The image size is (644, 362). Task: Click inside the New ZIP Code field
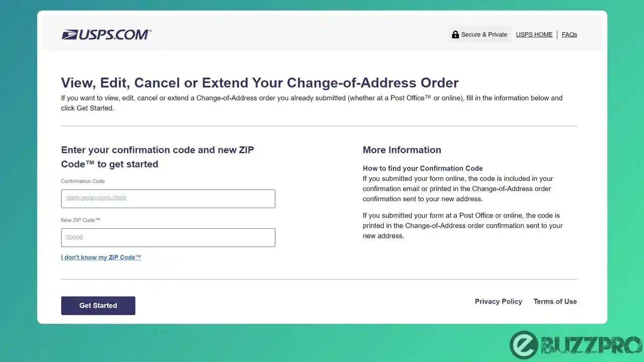(x=168, y=237)
